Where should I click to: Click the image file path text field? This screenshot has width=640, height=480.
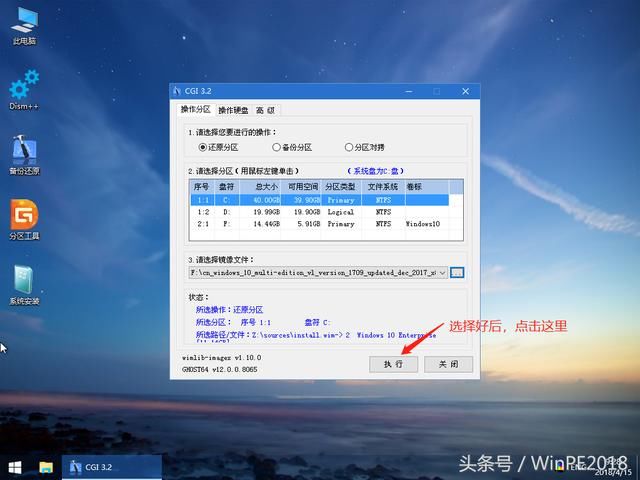tap(313, 273)
